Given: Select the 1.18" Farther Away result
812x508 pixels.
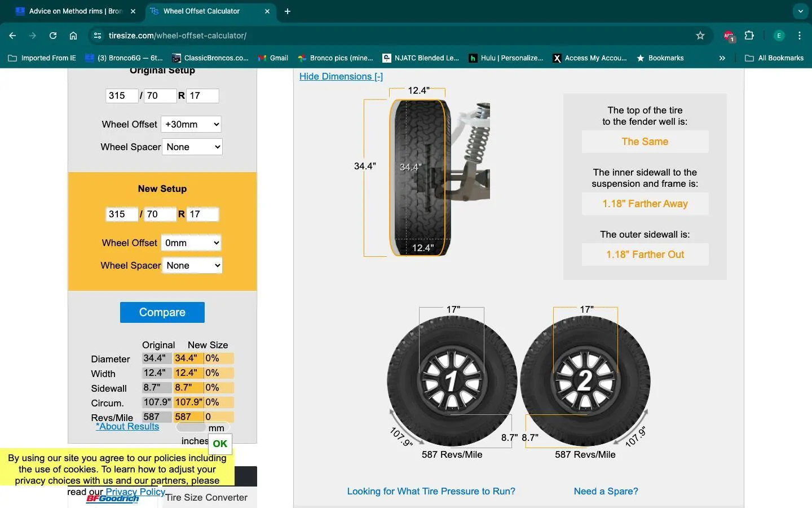Looking at the screenshot, I should coord(645,204).
